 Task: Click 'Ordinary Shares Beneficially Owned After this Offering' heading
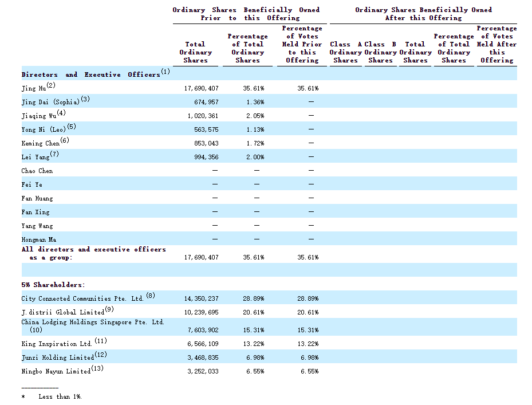(x=423, y=14)
